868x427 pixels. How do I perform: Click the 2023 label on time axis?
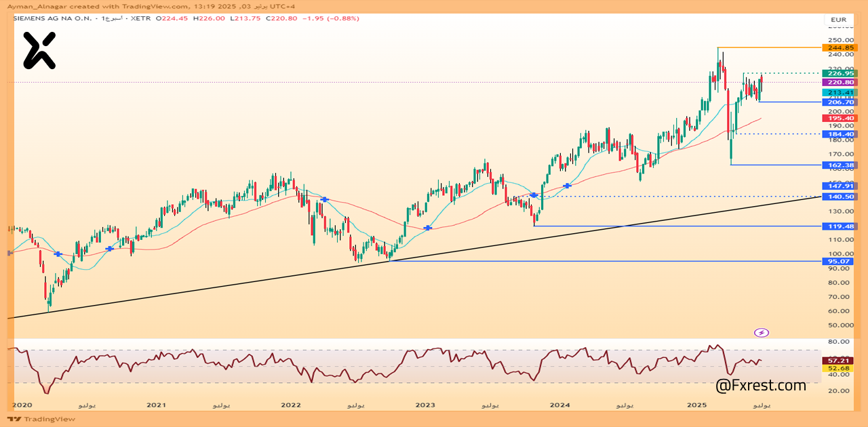coord(425,405)
